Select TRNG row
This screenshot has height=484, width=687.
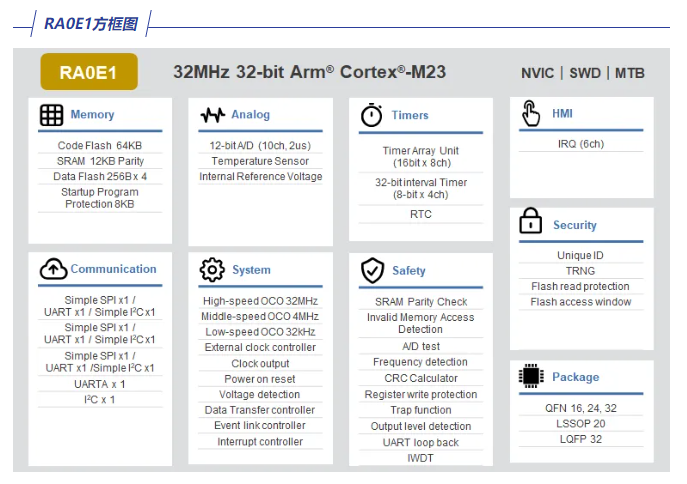click(x=581, y=271)
